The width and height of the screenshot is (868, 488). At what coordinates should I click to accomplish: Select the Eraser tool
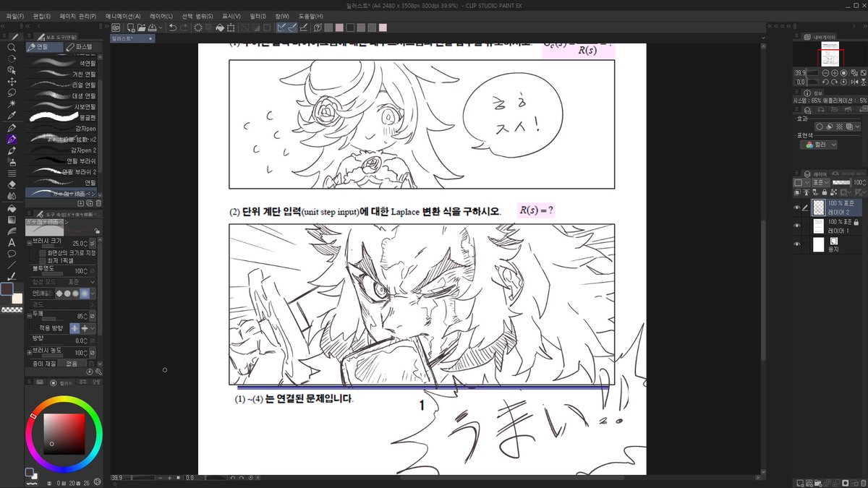coord(12,185)
